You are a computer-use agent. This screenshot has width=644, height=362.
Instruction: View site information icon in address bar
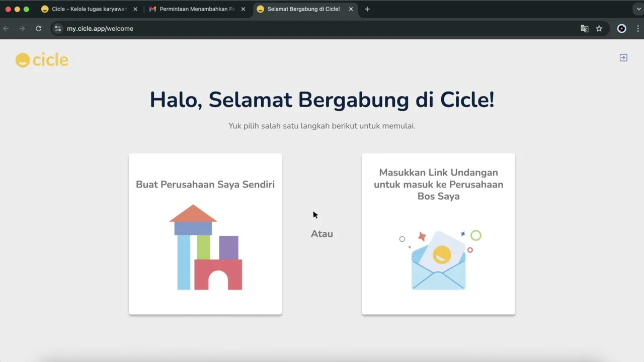click(58, 29)
